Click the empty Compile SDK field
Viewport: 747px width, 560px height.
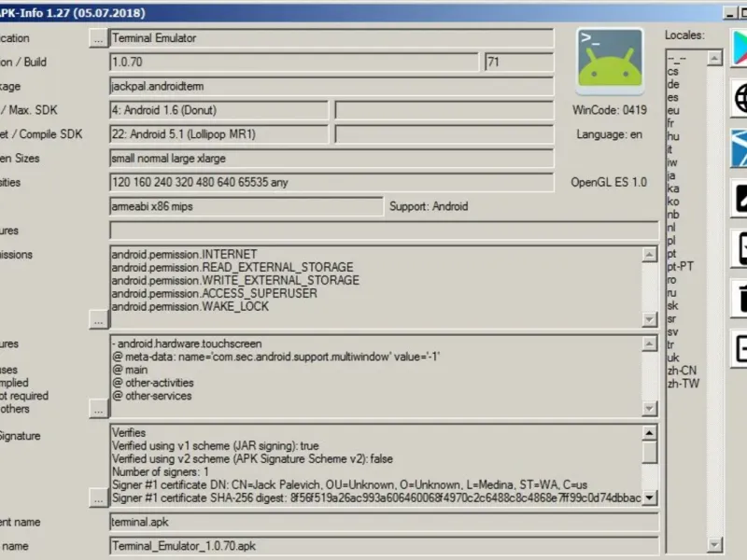[x=444, y=134]
